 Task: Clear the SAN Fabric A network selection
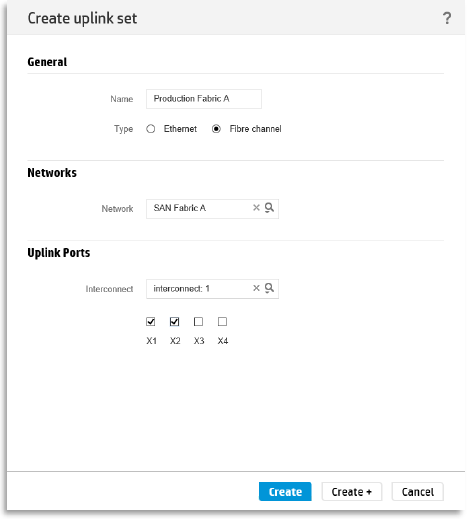pyautogui.click(x=256, y=208)
